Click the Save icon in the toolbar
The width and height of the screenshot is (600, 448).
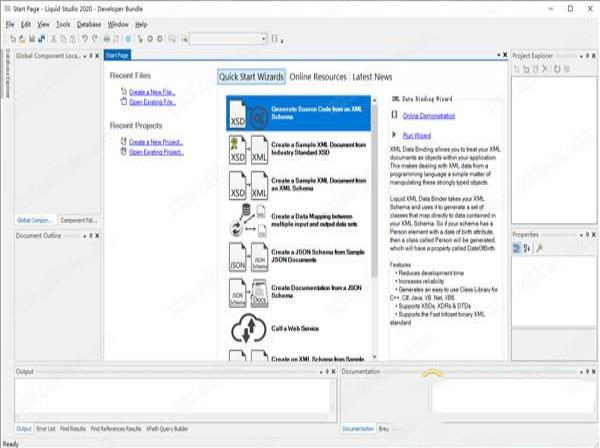tap(32, 39)
